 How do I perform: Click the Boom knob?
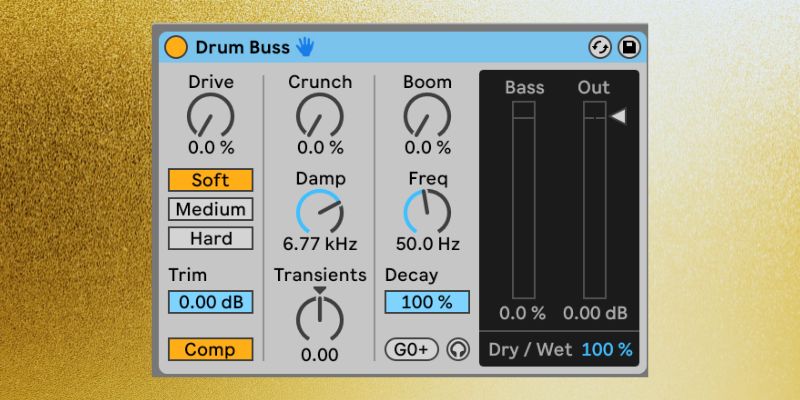427,115
